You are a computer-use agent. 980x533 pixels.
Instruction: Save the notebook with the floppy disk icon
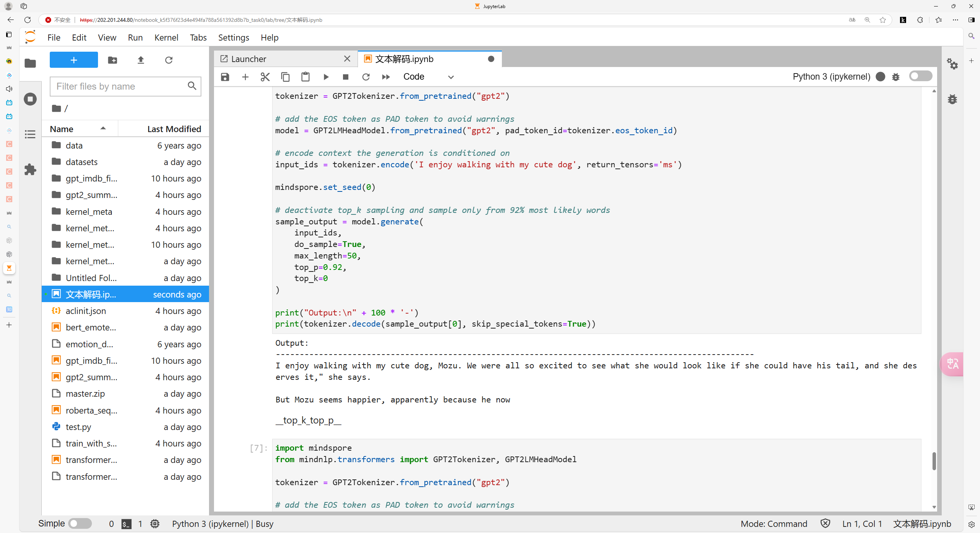click(225, 77)
